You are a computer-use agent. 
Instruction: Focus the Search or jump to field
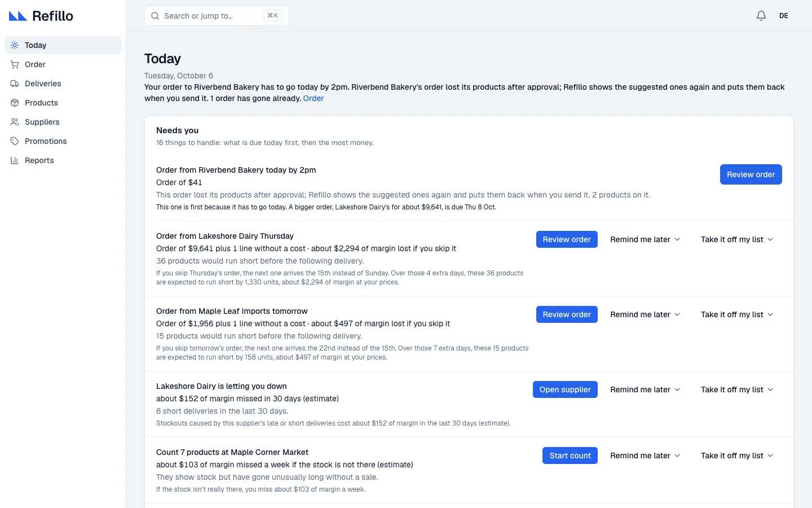click(217, 16)
